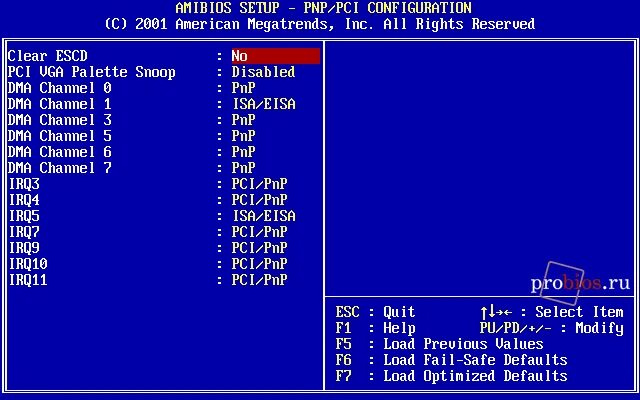Click the American Megatrends copyright line
The width and height of the screenshot is (640, 400).
pyautogui.click(x=320, y=24)
